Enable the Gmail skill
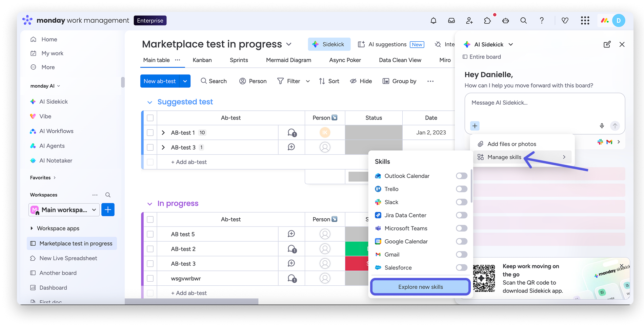 462,255
